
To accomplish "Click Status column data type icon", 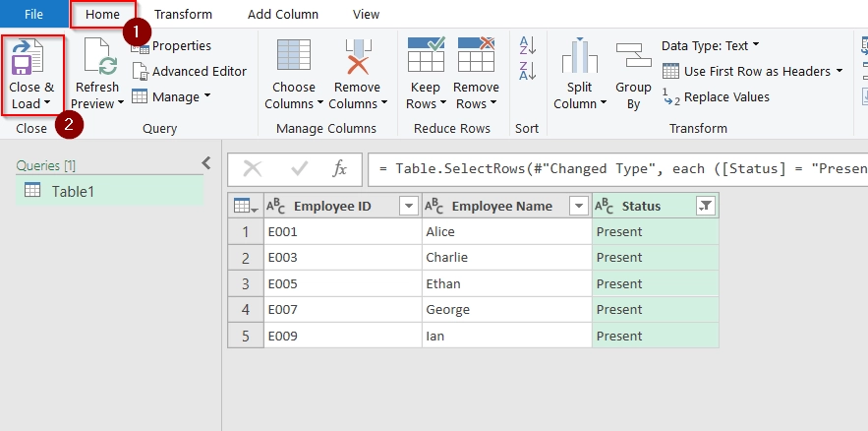I will point(604,206).
